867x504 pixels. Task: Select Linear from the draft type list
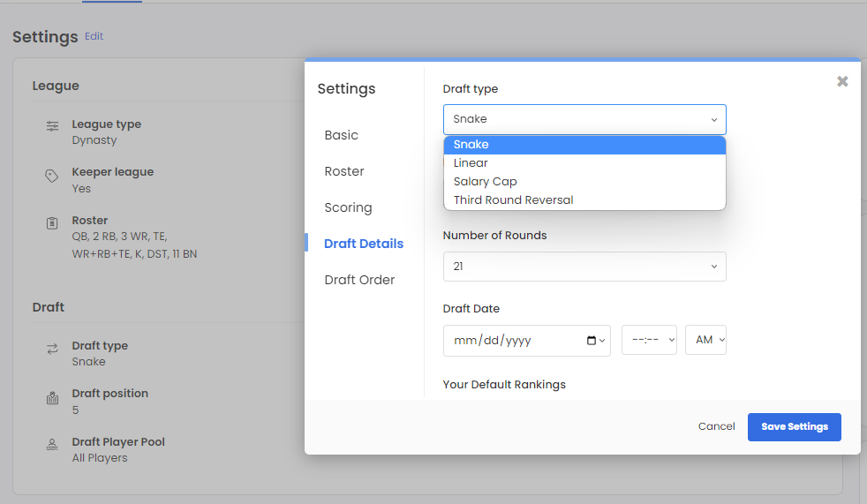click(x=471, y=163)
